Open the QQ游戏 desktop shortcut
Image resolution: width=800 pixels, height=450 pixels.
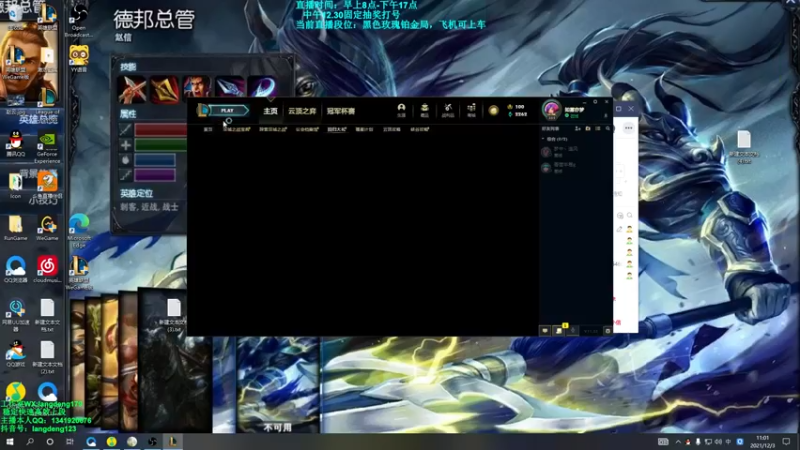15,354
